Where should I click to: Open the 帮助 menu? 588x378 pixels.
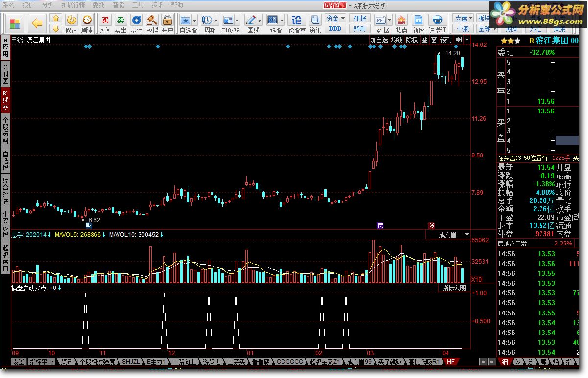point(177,5)
